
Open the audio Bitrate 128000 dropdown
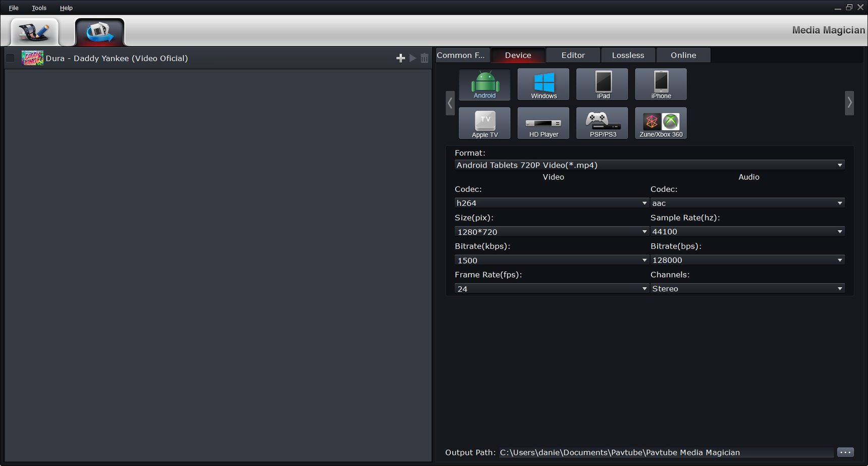(747, 260)
